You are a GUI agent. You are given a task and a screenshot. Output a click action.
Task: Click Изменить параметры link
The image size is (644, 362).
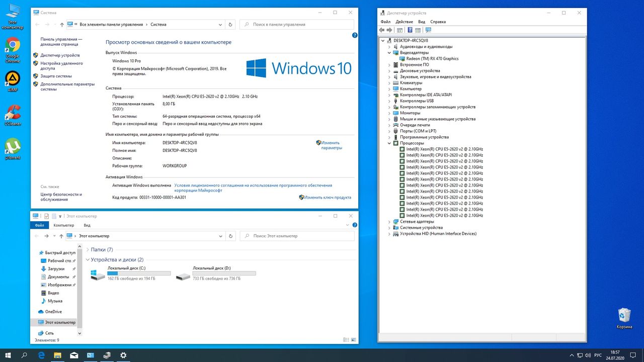pyautogui.click(x=331, y=145)
